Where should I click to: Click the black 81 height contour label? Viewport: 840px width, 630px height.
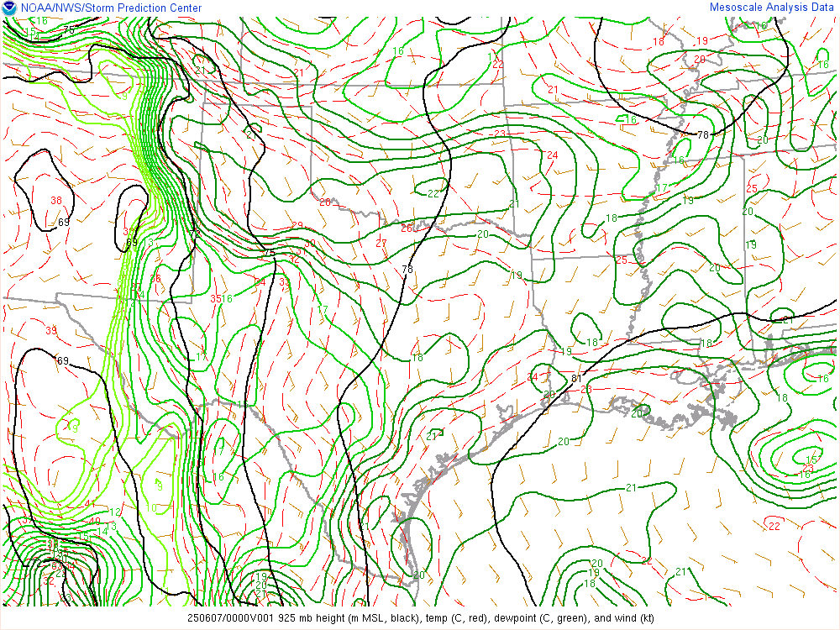576,378
